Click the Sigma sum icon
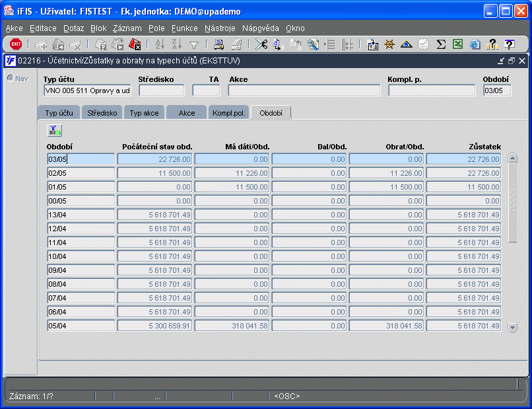Screen dimensions: 532x409 441,44
